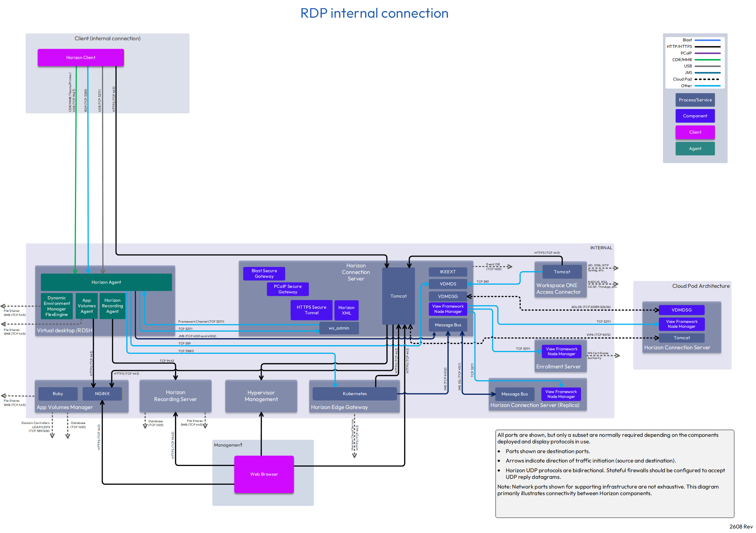Select the Message Bus in Connection Server
The height and width of the screenshot is (533, 756).
(448, 325)
